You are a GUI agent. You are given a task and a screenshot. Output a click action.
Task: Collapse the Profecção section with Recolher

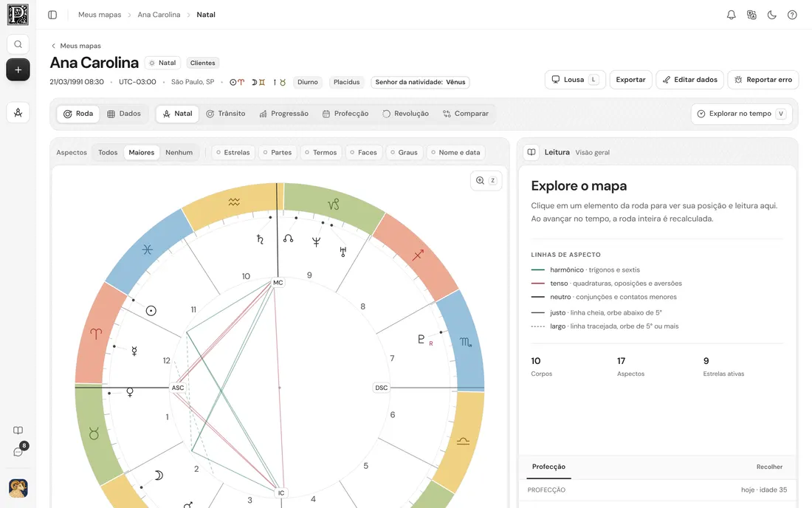point(769,467)
